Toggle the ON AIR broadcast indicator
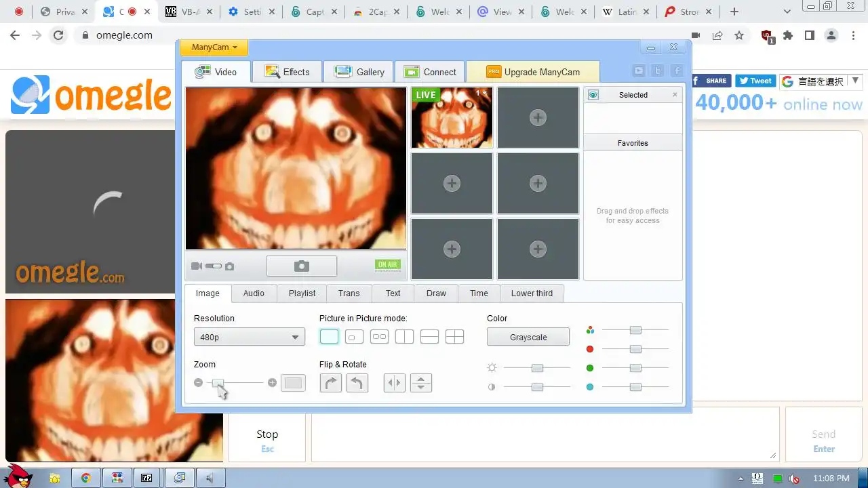Screen dimensions: 868x488 [388, 265]
